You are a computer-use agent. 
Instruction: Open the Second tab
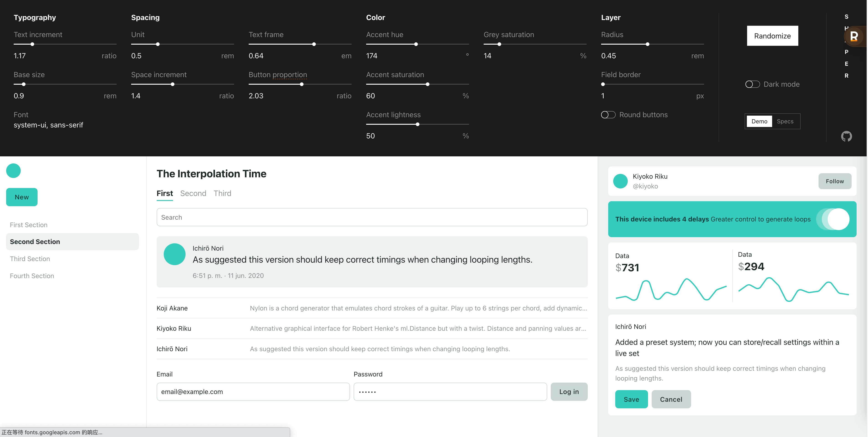click(x=193, y=193)
